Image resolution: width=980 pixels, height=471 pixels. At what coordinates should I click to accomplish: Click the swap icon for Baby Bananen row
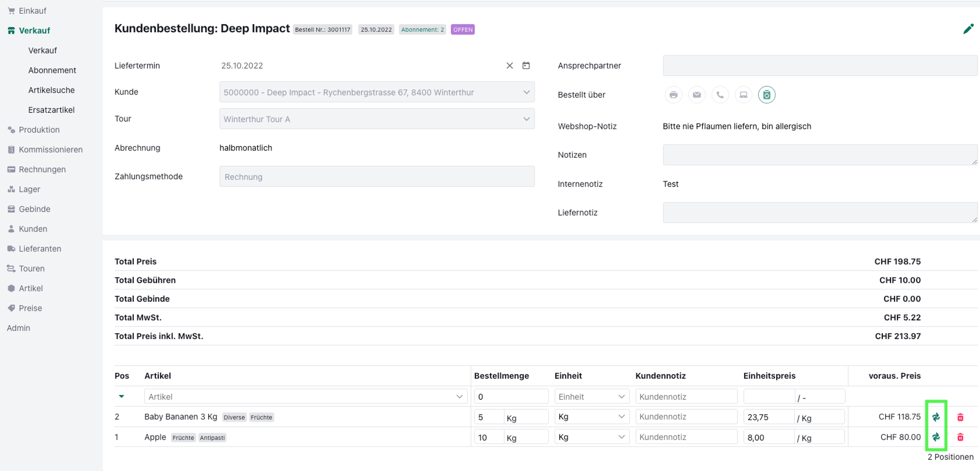(936, 417)
